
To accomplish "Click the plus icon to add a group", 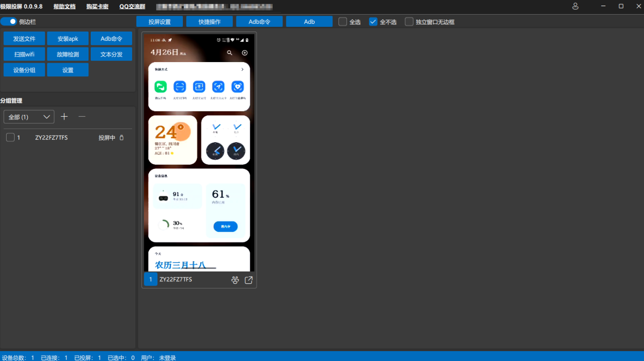I will click(64, 117).
